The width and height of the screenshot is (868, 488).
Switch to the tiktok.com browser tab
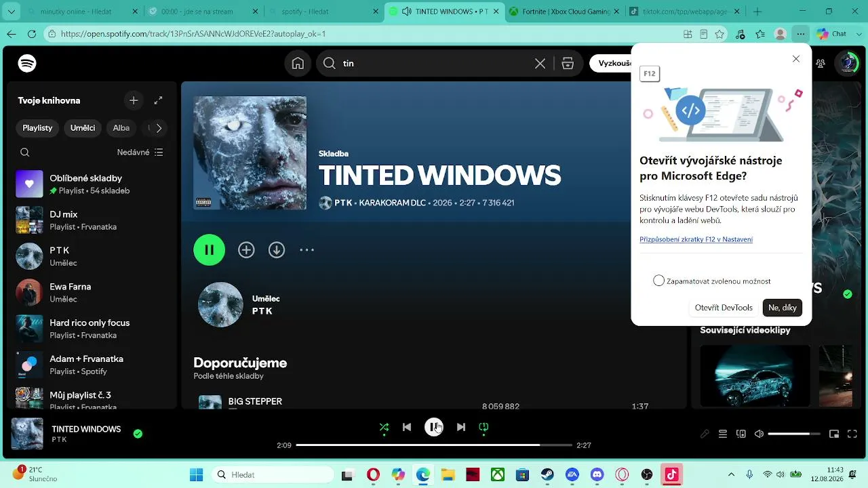(684, 12)
